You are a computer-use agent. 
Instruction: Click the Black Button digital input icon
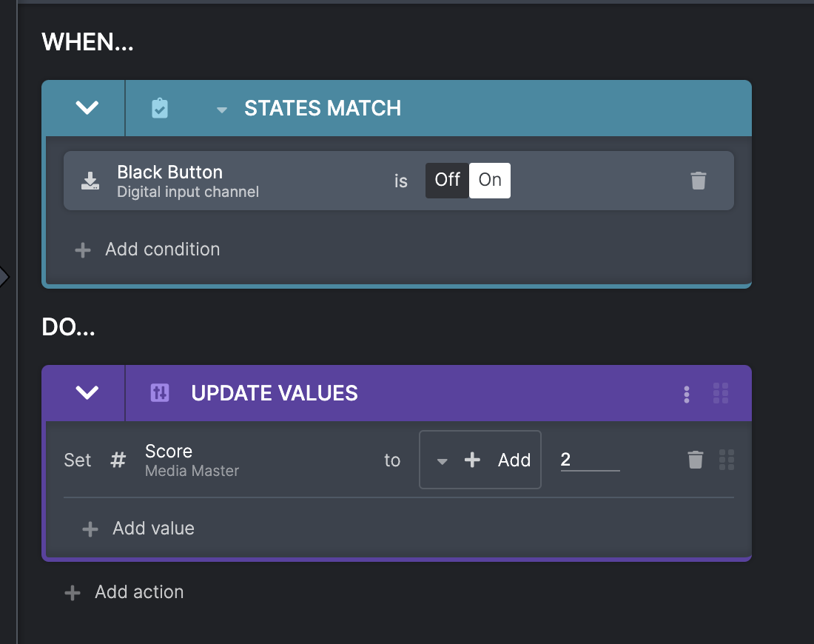pos(90,181)
